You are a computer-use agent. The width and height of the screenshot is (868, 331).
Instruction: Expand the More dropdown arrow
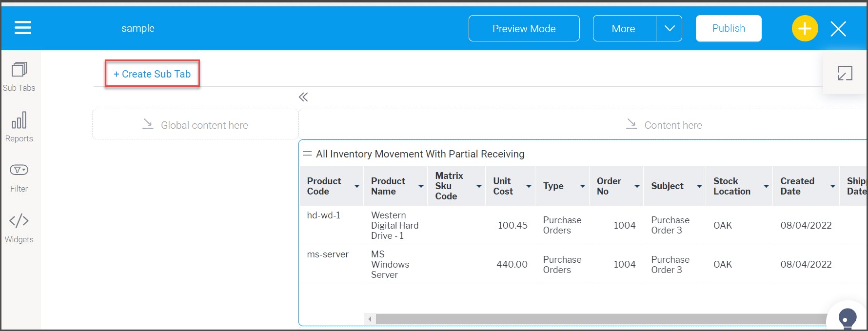pos(669,28)
